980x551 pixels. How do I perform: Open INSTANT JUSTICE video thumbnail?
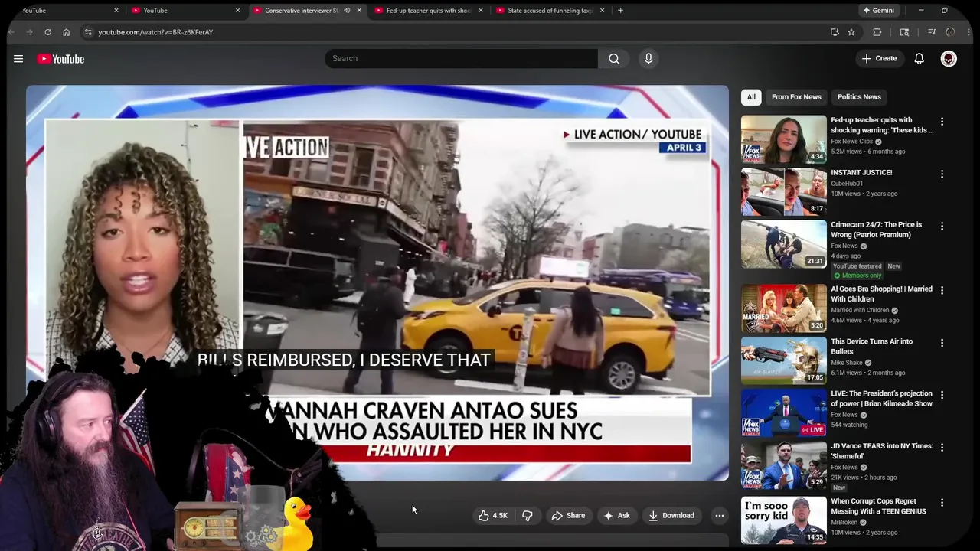[783, 191]
